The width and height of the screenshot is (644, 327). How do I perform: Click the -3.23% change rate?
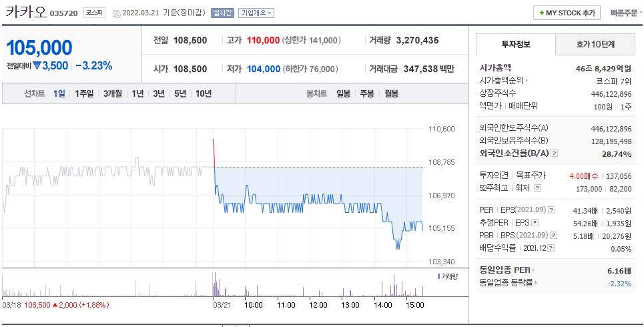click(x=94, y=65)
